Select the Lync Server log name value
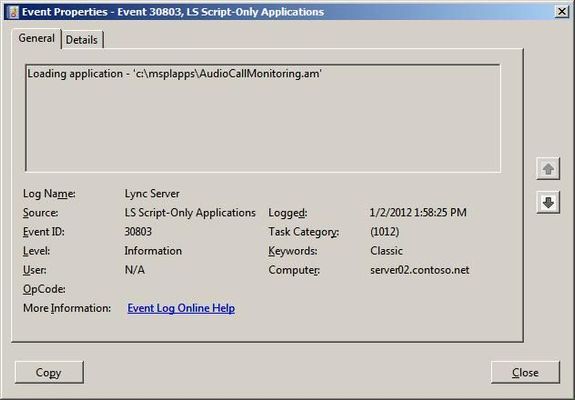Screen dimensions: 575x400 [x=152, y=194]
